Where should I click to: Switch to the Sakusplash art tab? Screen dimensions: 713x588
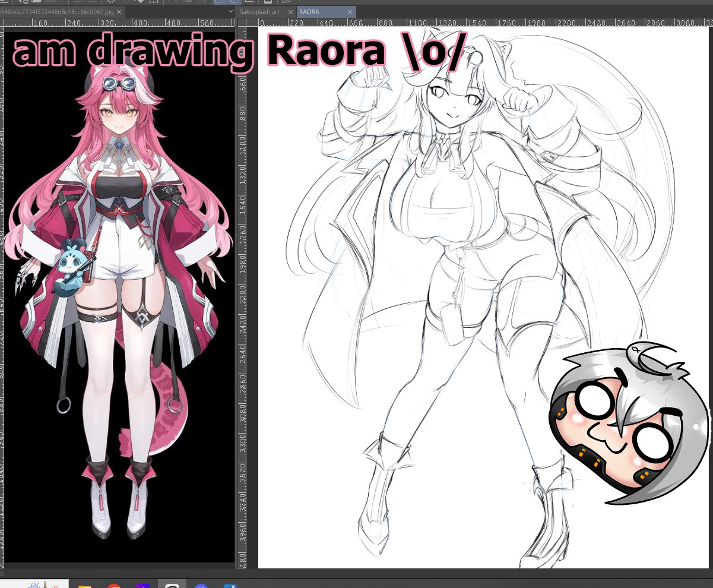pos(259,12)
